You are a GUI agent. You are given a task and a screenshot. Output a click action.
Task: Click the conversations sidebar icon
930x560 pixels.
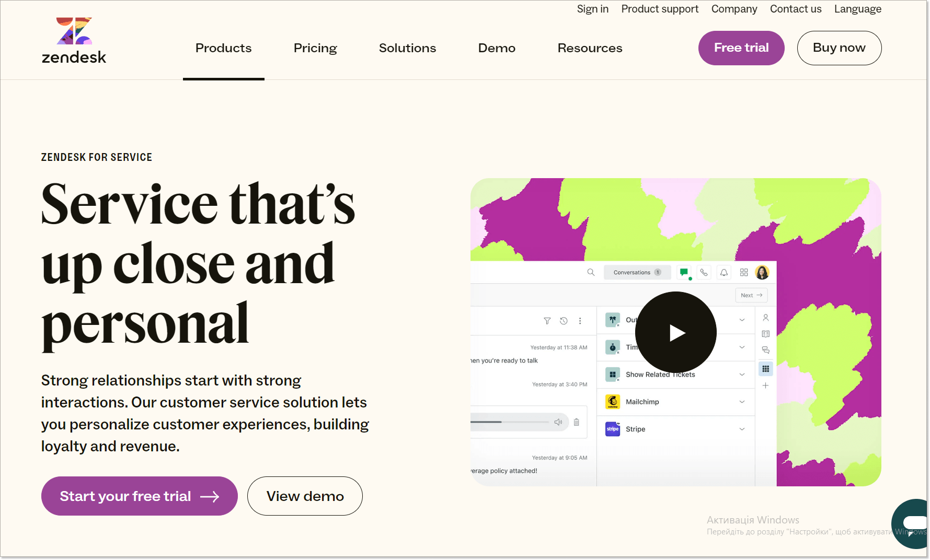tap(765, 350)
